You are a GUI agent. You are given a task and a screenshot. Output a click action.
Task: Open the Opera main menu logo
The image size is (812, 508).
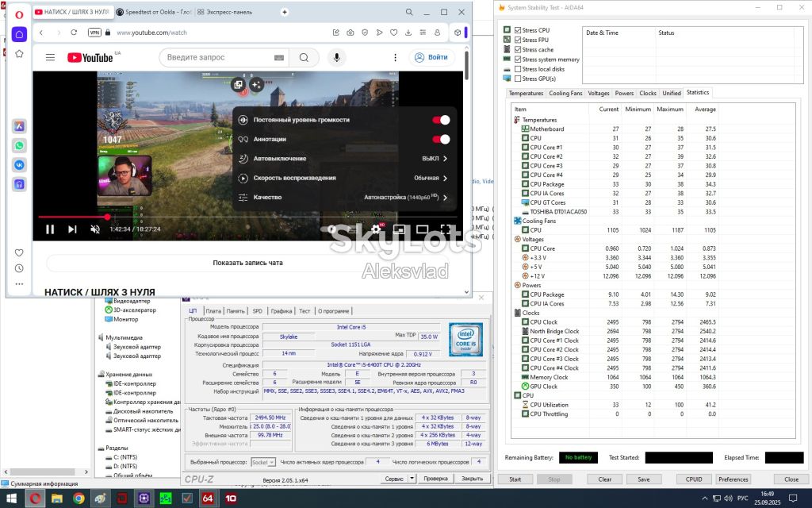coord(19,14)
